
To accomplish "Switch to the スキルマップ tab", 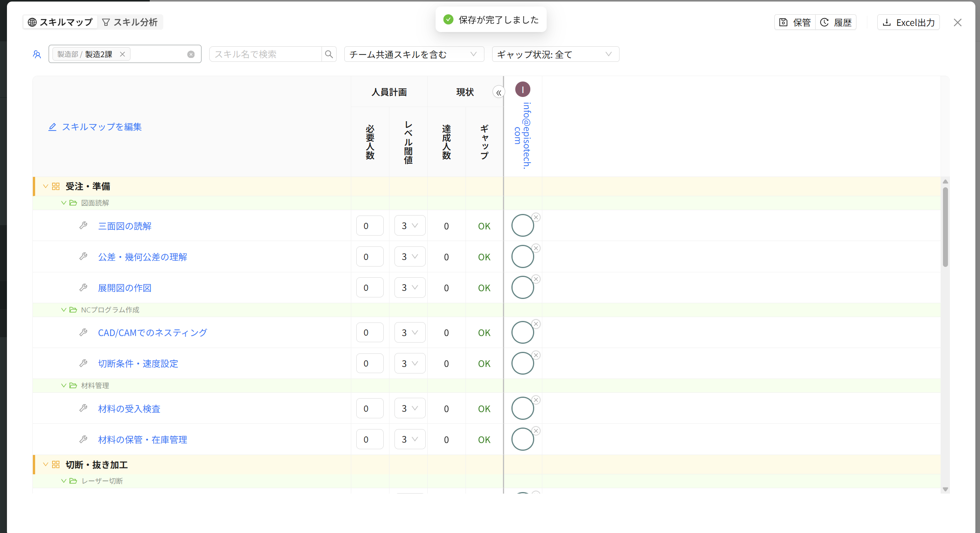I will pos(61,22).
